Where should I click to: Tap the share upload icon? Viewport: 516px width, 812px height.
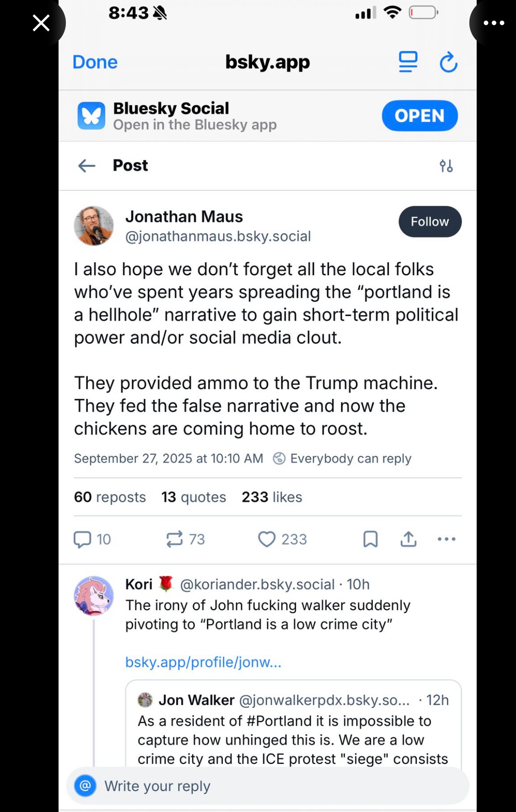[x=408, y=539]
